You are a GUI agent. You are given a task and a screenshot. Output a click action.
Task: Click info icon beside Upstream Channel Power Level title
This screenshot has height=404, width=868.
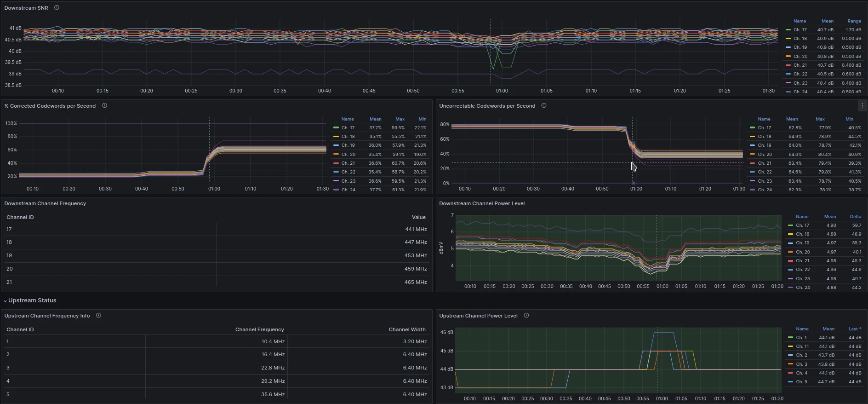pyautogui.click(x=526, y=316)
